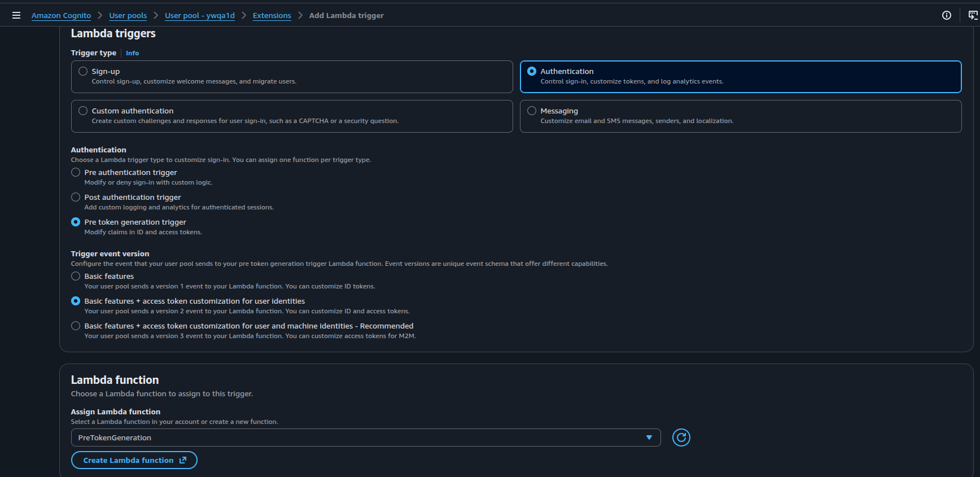This screenshot has height=477, width=980.
Task: Navigate to User pools breadcrumb
Action: [128, 16]
